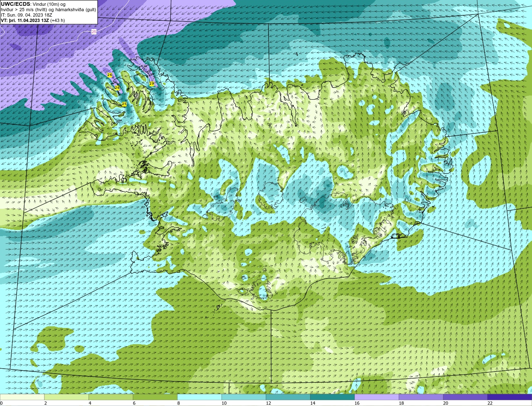Pick the 4–6 m/s light green legend swatch

tap(111, 397)
